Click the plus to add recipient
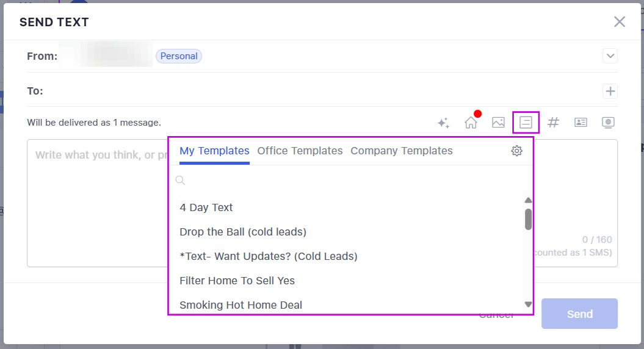 610,92
